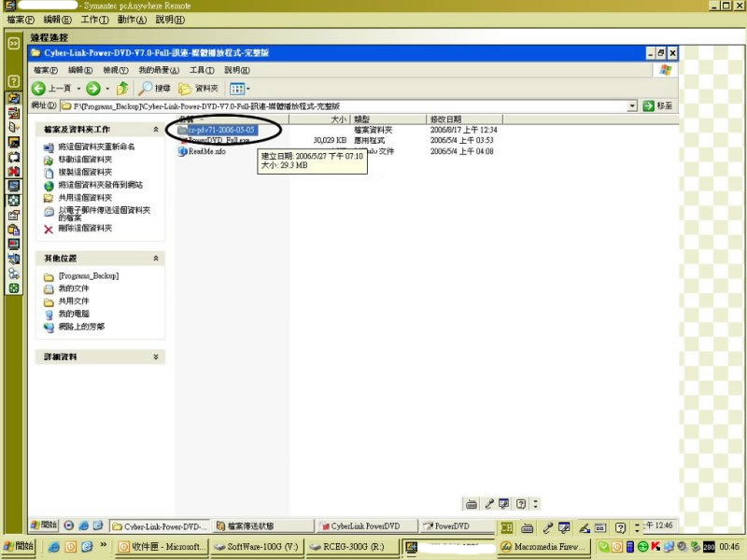Image resolution: width=747 pixels, height=560 pixels.
Task: Sort by the 類型 column header
Action: pos(388,119)
